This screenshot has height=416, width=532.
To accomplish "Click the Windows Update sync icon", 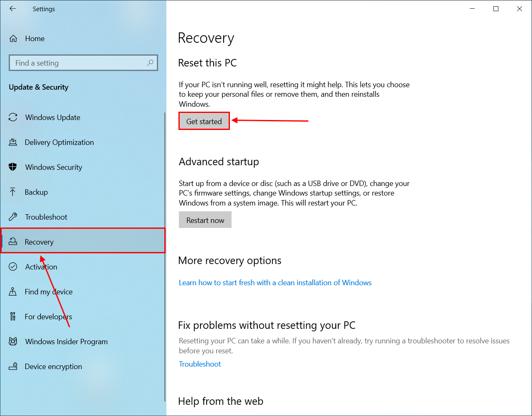I will 13,117.
